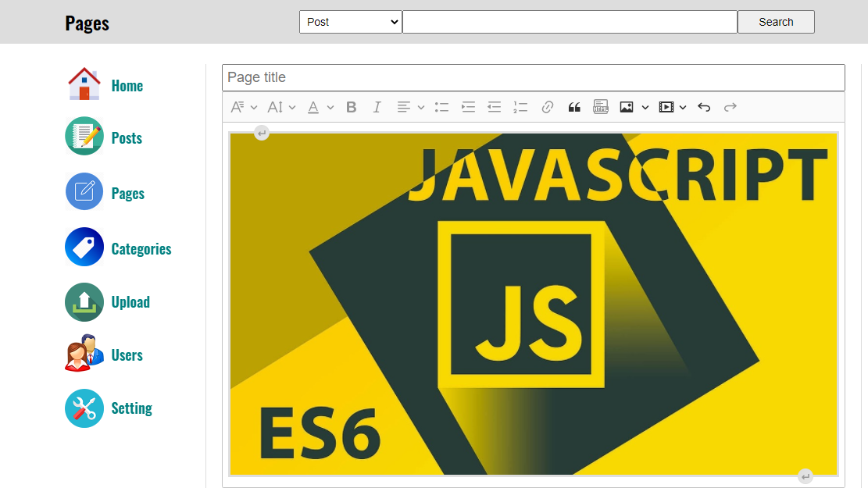The image size is (868, 488).
Task: Expand the text alignment dropdown arrow
Action: click(x=420, y=108)
